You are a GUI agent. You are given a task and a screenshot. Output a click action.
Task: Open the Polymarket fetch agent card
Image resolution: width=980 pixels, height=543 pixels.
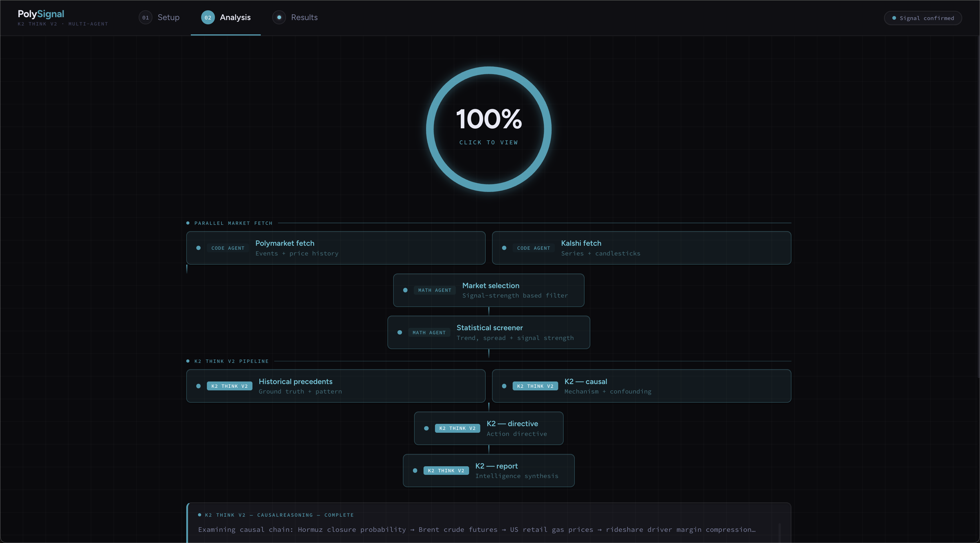[336, 248]
